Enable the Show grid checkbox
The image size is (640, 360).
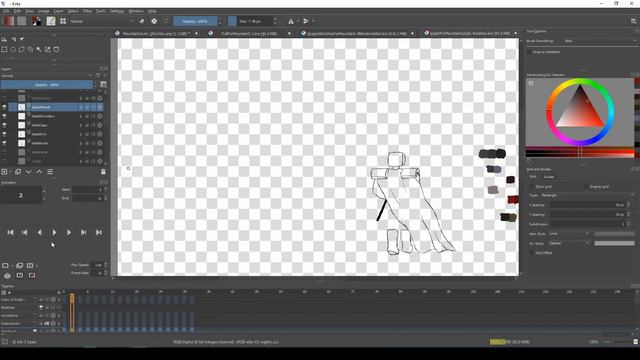(531, 187)
